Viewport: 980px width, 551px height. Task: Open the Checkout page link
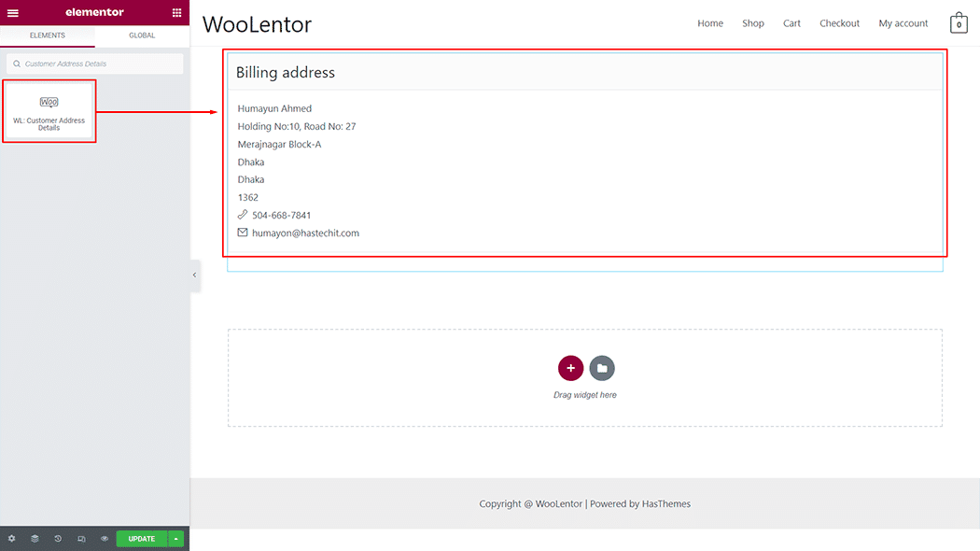839,23
